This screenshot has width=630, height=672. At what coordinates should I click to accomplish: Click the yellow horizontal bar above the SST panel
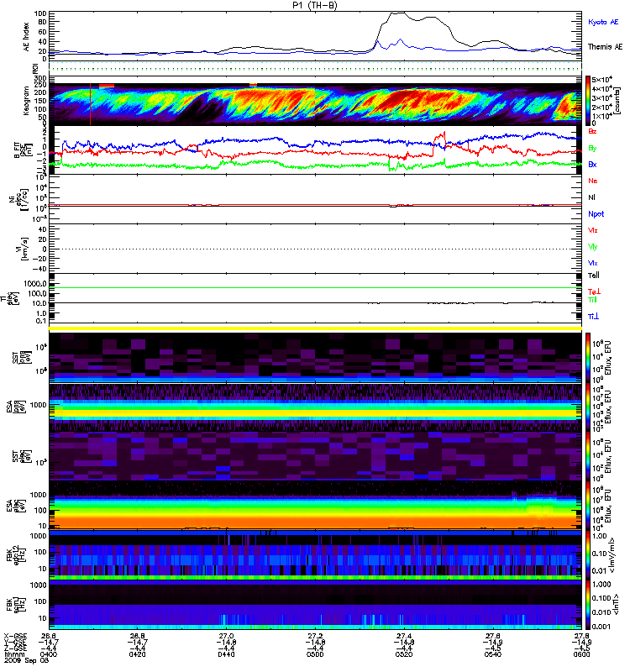316,328
